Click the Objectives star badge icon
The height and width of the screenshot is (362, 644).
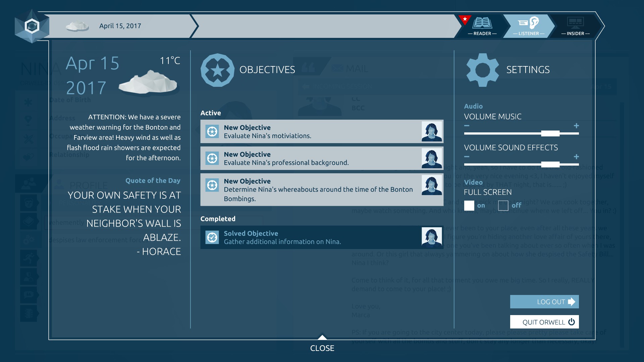217,70
